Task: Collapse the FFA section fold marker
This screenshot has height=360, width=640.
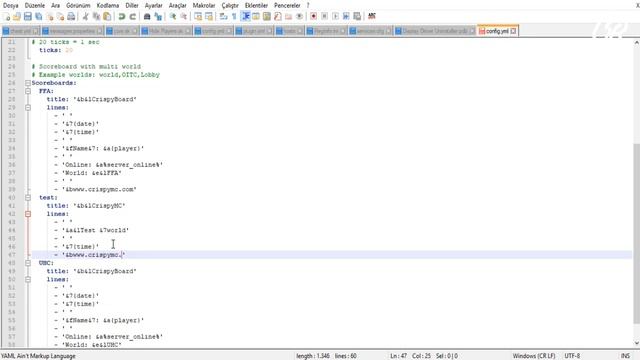Action: click(28, 91)
